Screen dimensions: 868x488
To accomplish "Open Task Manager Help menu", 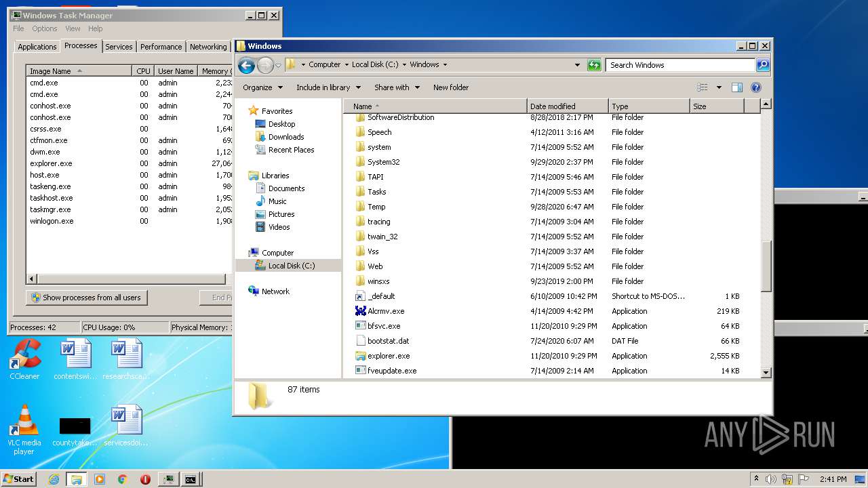I will (x=96, y=28).
